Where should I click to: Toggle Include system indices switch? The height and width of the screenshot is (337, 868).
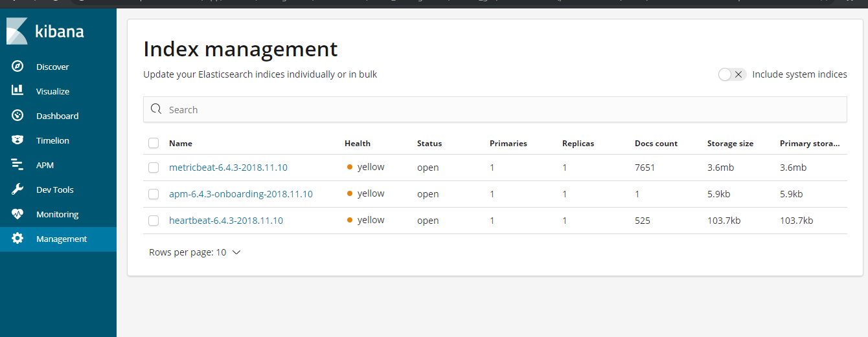coord(732,74)
